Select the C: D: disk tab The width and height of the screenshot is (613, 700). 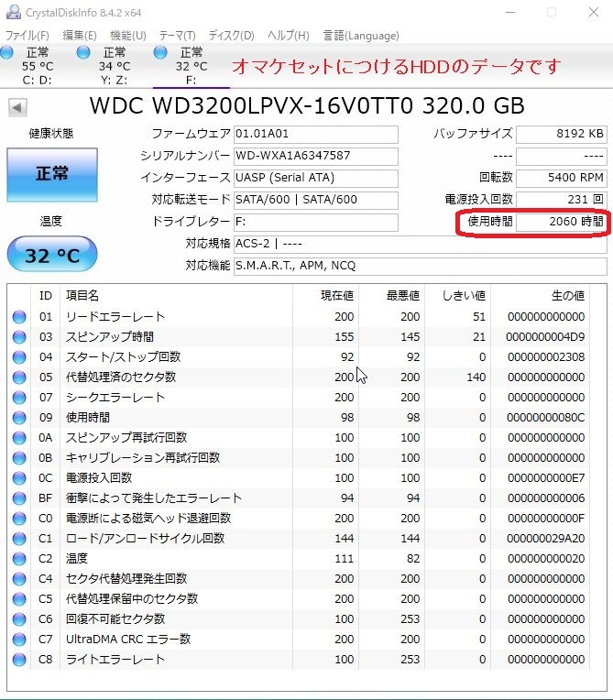click(x=38, y=66)
